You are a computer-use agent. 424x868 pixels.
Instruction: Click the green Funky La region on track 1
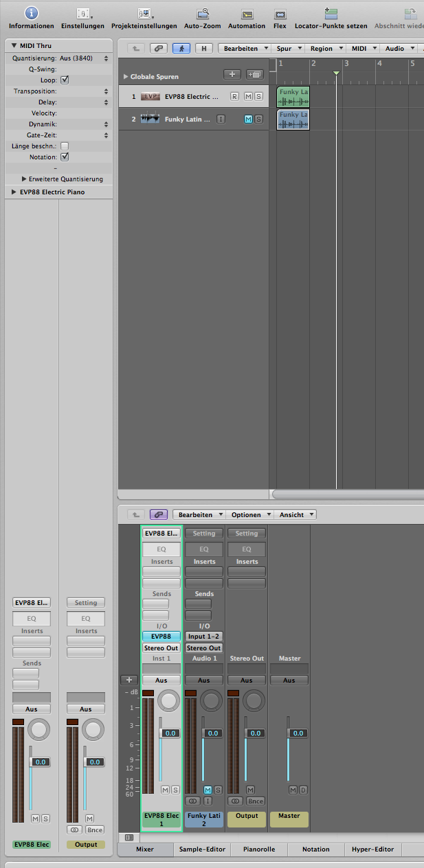pos(293,97)
